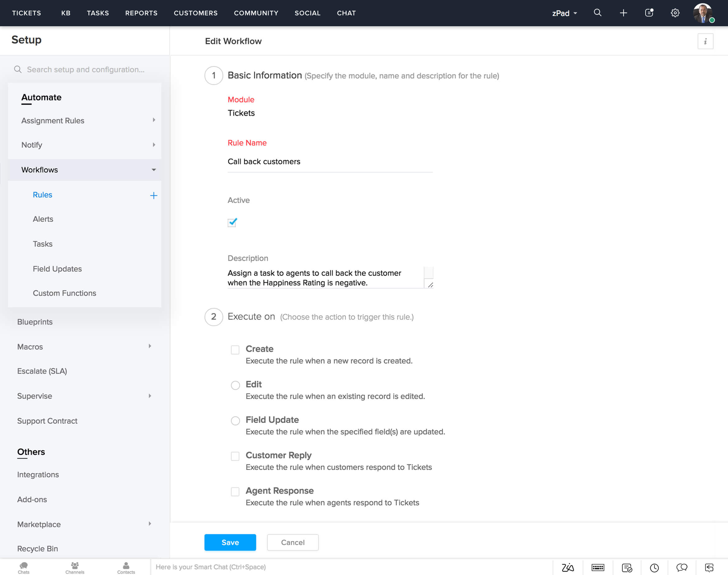Click the Alerts item under Workflows

[43, 219]
